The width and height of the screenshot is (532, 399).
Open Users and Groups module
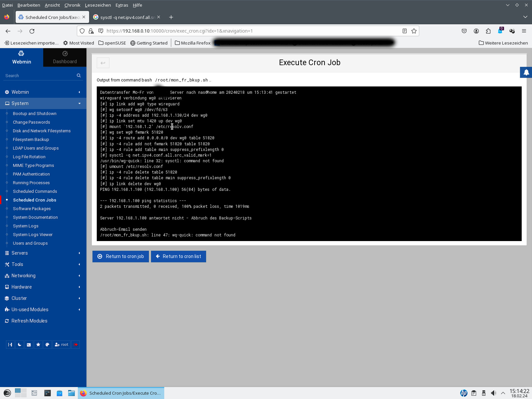(x=30, y=243)
